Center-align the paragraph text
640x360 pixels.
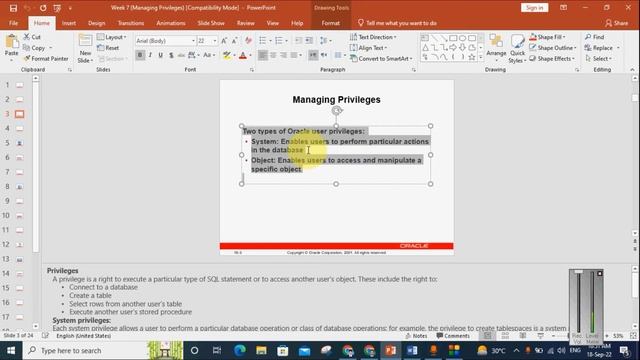pyautogui.click(x=273, y=55)
